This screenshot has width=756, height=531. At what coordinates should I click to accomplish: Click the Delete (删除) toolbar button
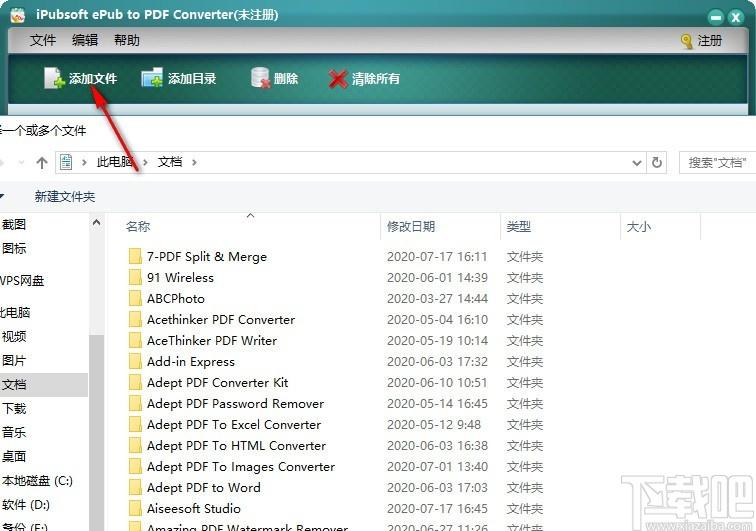[274, 78]
